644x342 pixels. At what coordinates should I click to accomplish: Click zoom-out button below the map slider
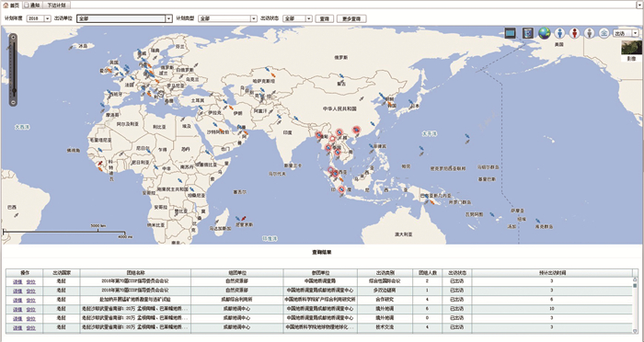[13, 102]
